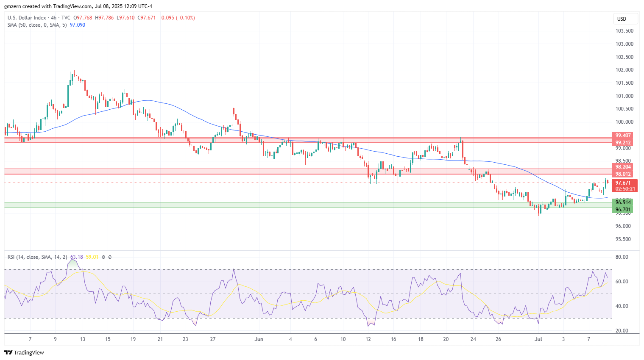Open the USD currency selector
Image resolution: width=644 pixels, height=360 pixels.
pos(626,19)
